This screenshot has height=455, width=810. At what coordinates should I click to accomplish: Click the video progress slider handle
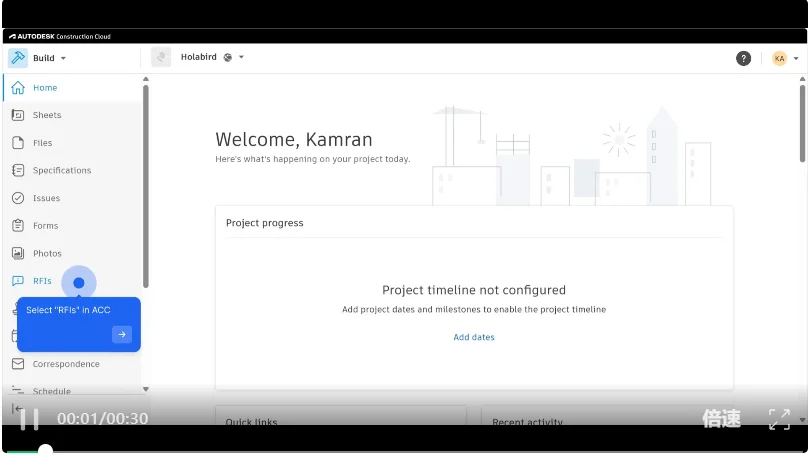pyautogui.click(x=45, y=450)
